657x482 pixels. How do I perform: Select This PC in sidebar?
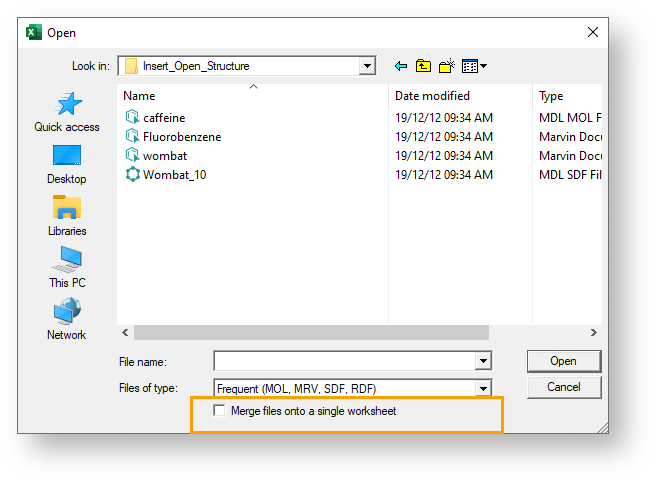point(67,260)
